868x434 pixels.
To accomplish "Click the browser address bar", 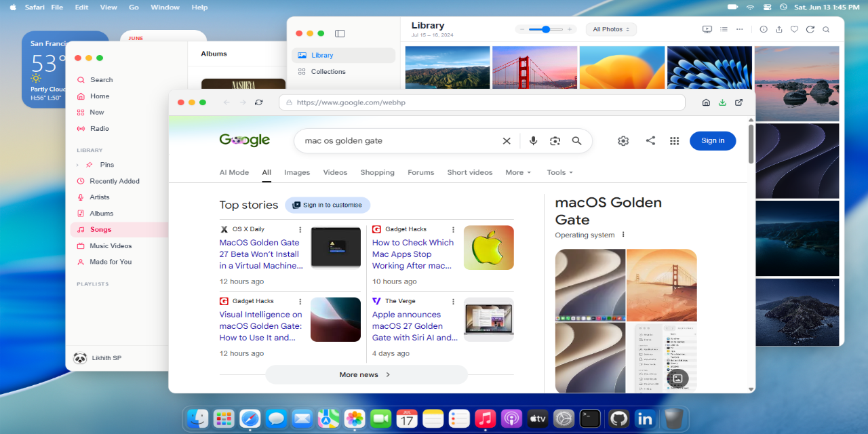I will [x=482, y=102].
